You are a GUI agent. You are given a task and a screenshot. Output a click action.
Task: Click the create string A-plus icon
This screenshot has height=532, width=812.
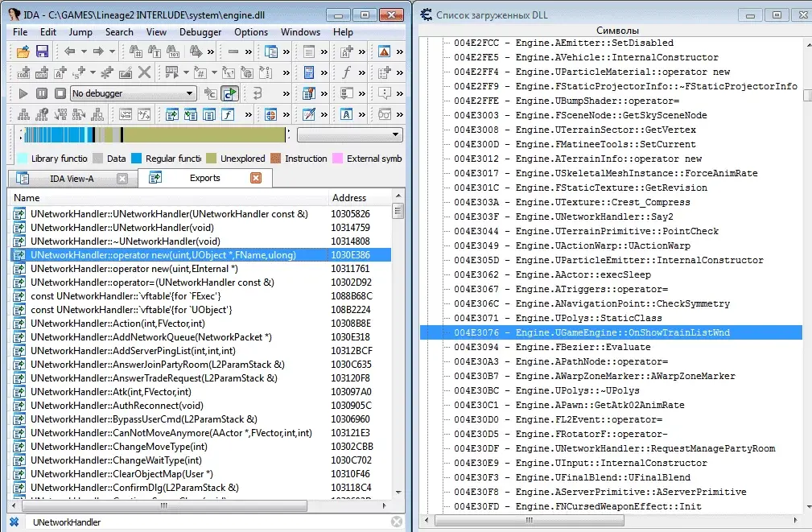[x=60, y=72]
